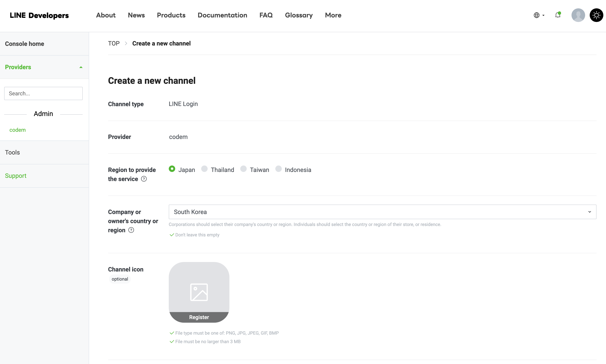Click the TOP breadcrumb link

pos(114,43)
